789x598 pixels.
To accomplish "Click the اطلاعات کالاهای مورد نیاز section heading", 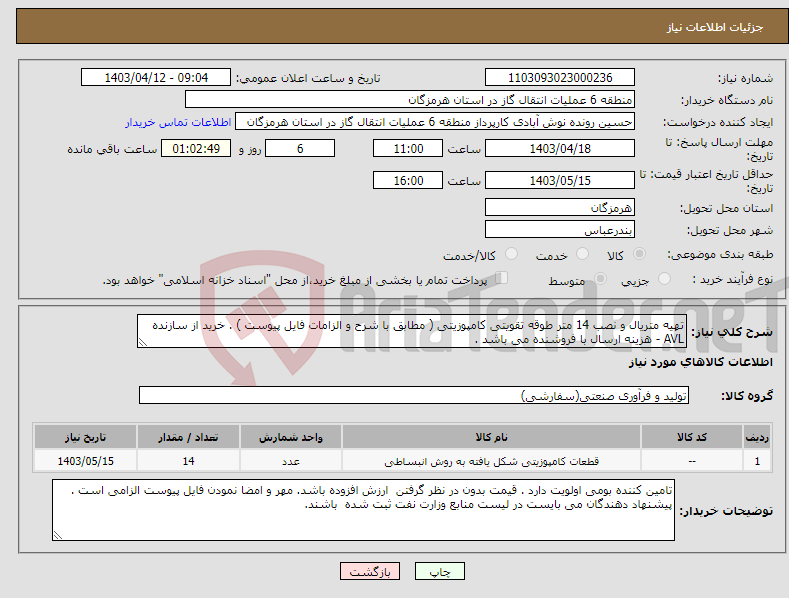I will 700,362.
